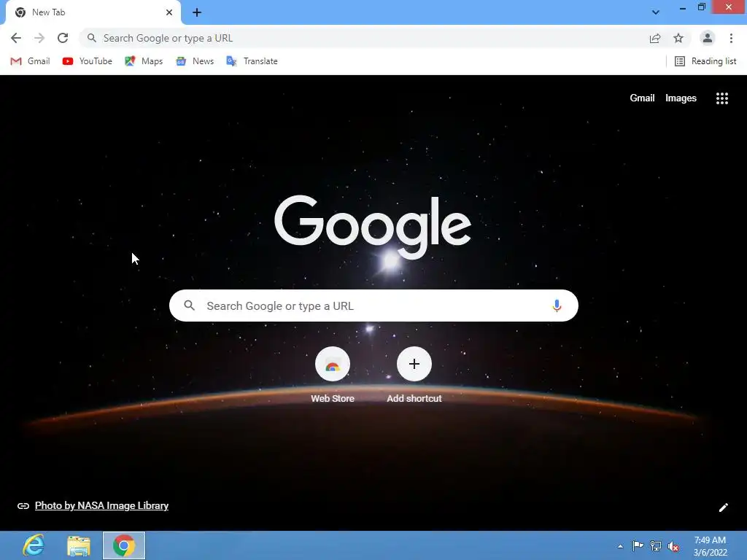
Task: Open the Chrome three-dot menu
Action: click(x=731, y=38)
